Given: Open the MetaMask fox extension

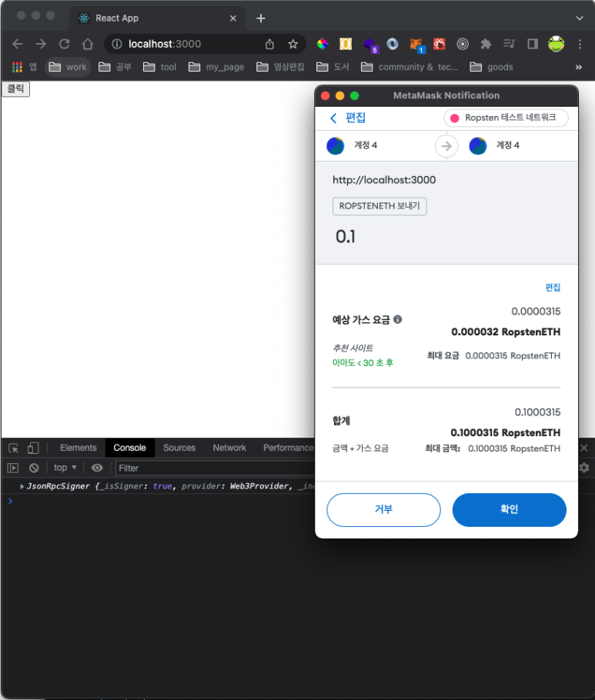Looking at the screenshot, I should coord(416,45).
